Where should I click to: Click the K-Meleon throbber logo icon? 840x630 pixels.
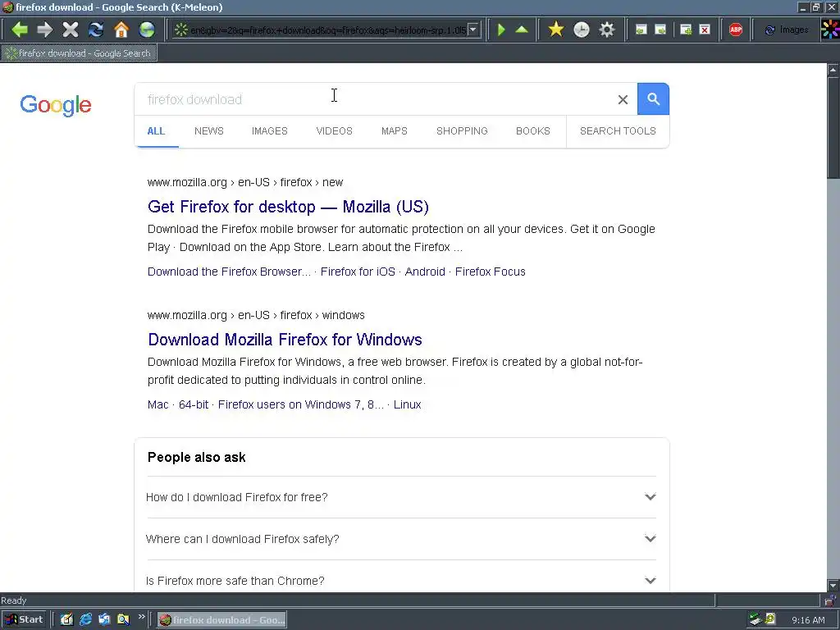coord(830,30)
